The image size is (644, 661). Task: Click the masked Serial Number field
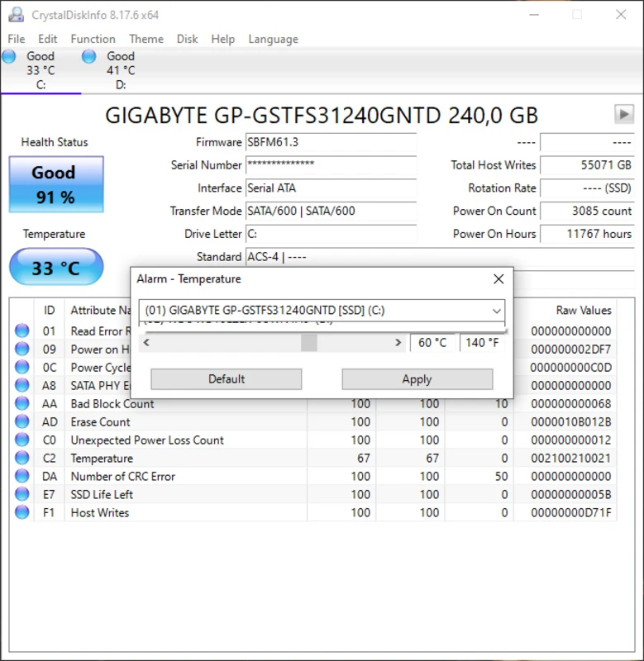pyautogui.click(x=331, y=164)
